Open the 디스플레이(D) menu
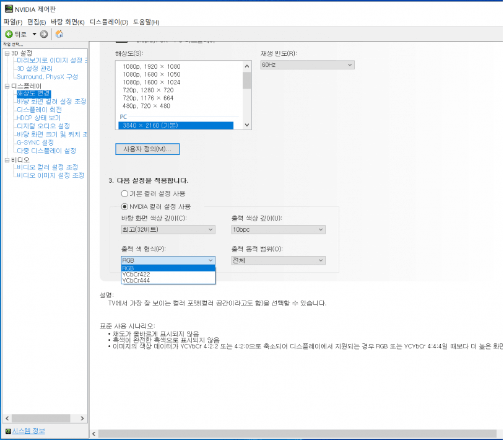The width and height of the screenshot is (504, 440). 108,22
